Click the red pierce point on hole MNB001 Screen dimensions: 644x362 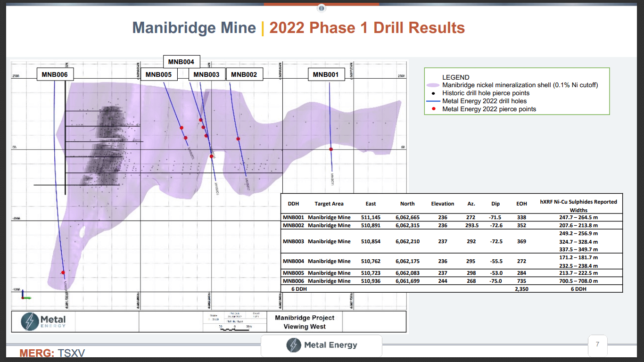pyautogui.click(x=331, y=149)
